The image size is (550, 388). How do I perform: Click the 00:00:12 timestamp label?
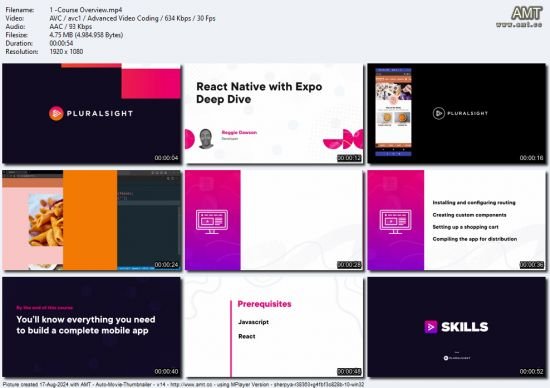349,158
